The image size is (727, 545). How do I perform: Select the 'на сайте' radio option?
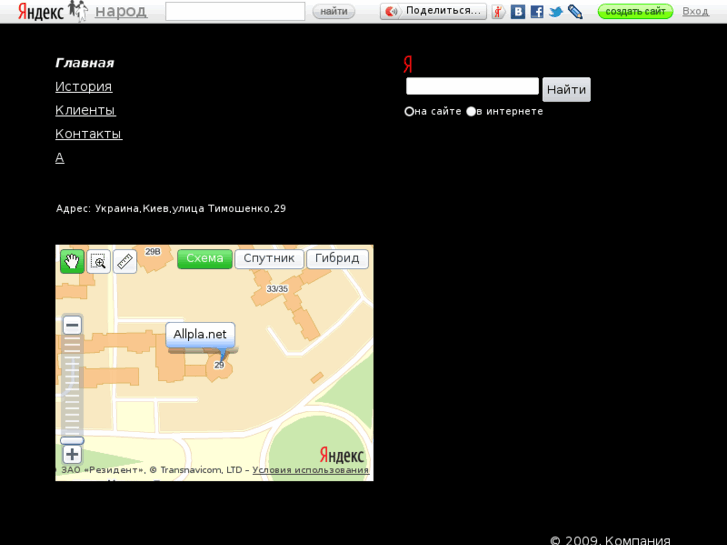(409, 111)
